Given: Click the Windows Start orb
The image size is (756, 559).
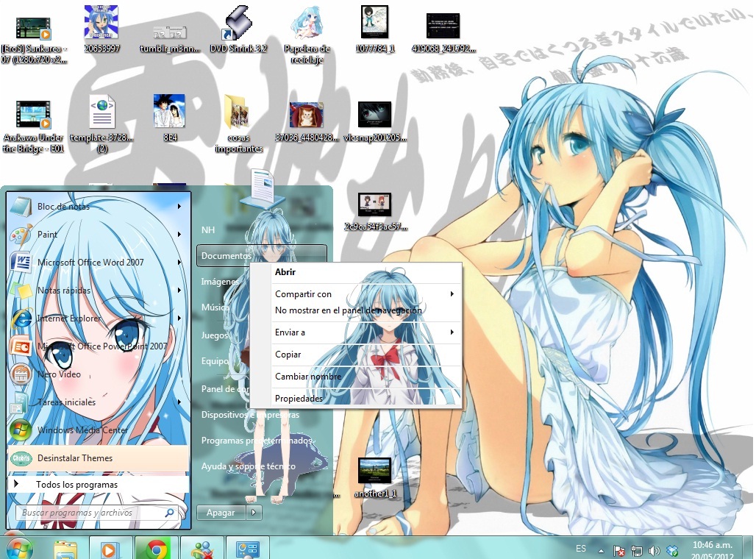Looking at the screenshot, I should pyautogui.click(x=19, y=549).
